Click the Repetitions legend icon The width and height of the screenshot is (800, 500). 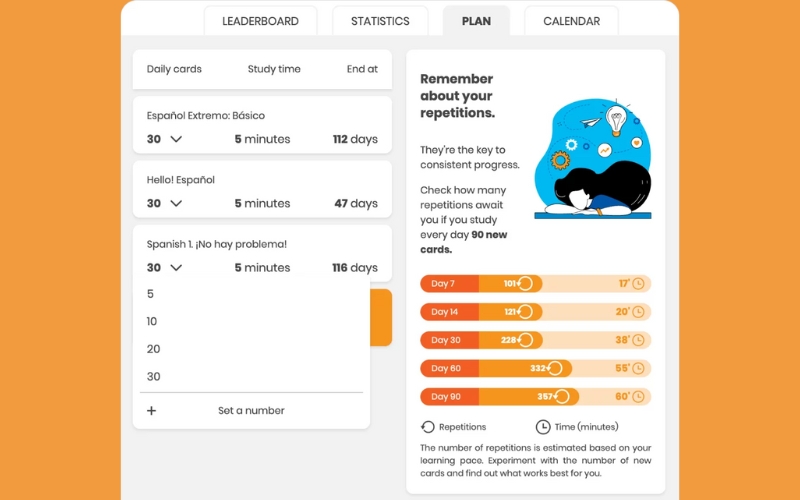point(428,427)
